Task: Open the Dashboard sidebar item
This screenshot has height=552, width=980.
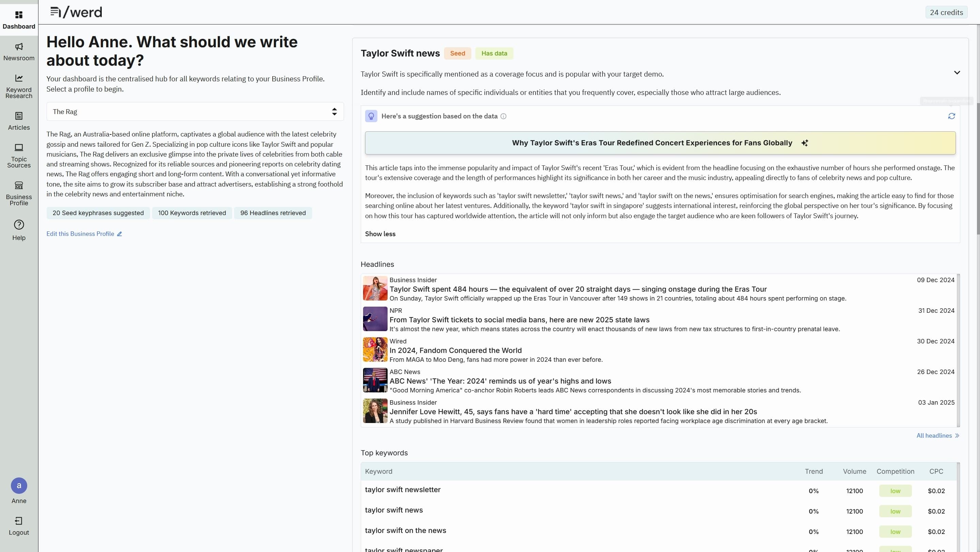Action: 19,20
